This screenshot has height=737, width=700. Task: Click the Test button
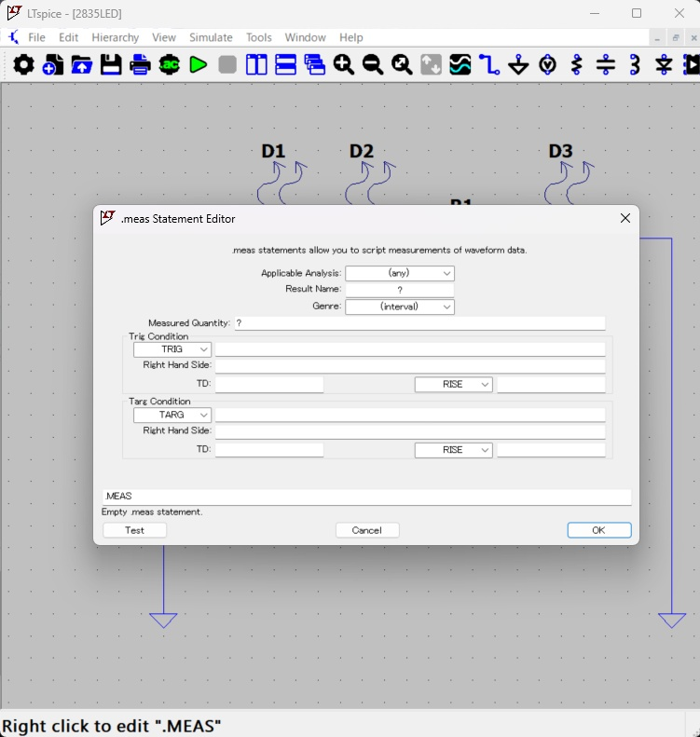(134, 530)
